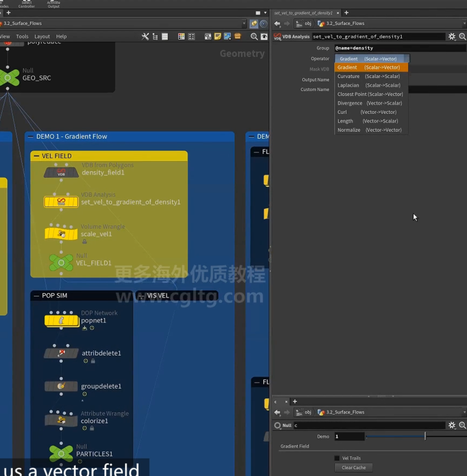Adjust the Demo slider handle
467x476 pixels.
click(x=425, y=436)
